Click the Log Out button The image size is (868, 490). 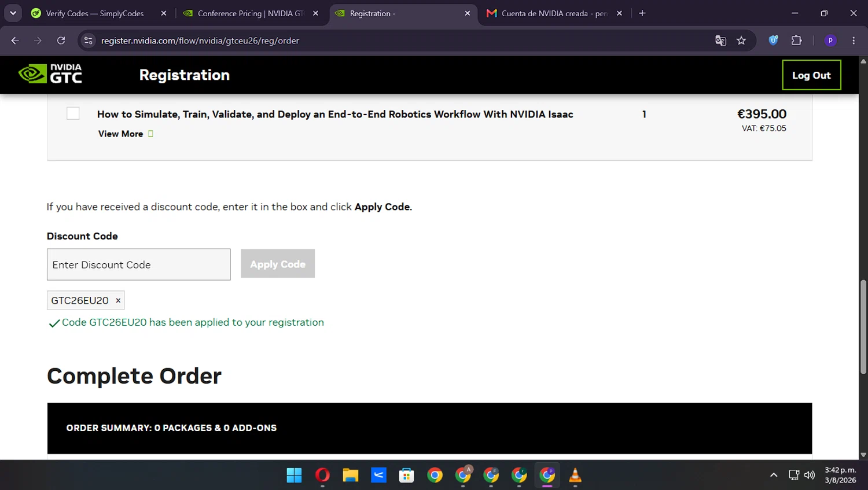(811, 75)
